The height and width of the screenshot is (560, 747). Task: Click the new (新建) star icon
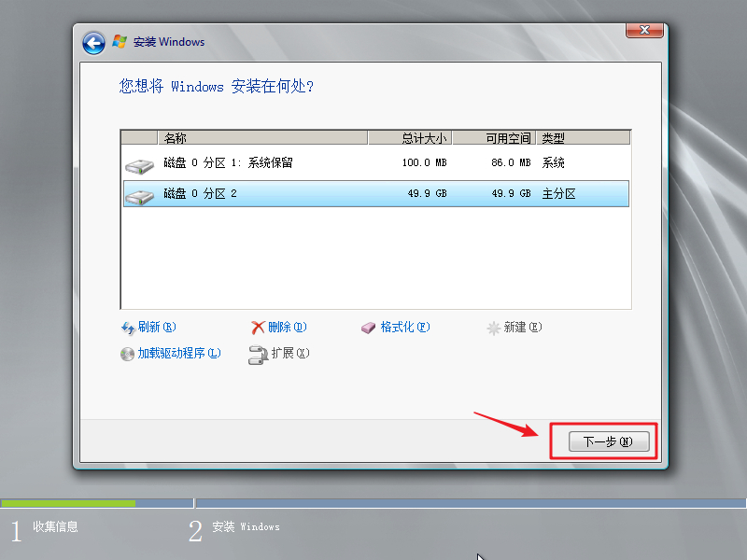[494, 328]
